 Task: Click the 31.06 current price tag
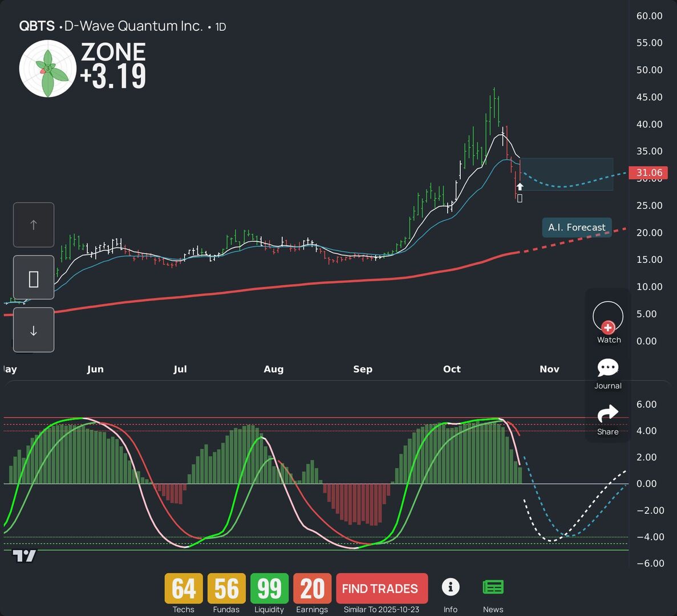(x=648, y=173)
